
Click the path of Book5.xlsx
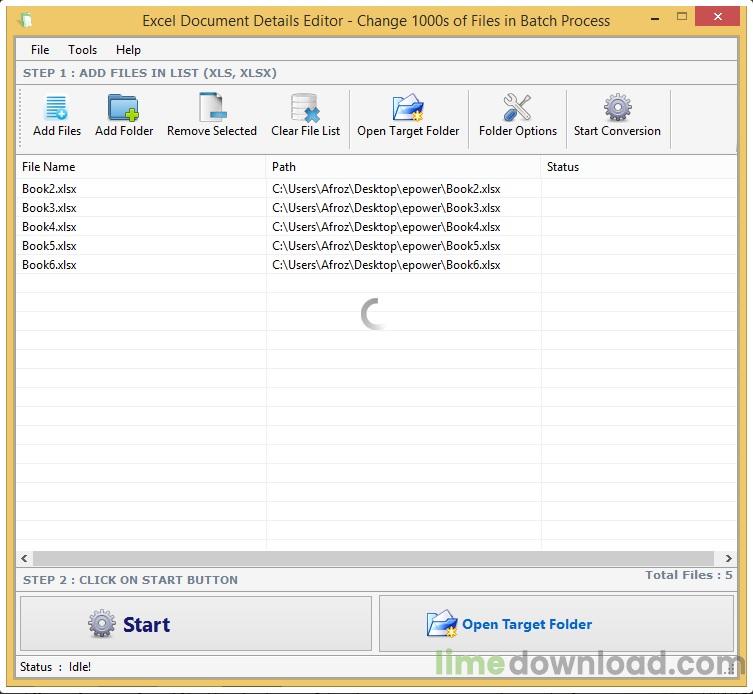tap(386, 246)
